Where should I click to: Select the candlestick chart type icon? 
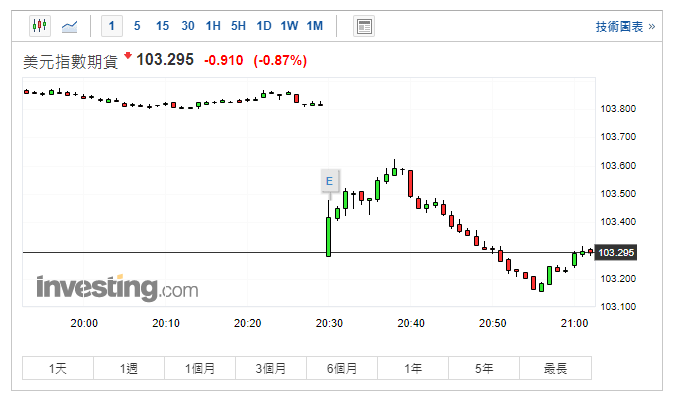(39, 26)
